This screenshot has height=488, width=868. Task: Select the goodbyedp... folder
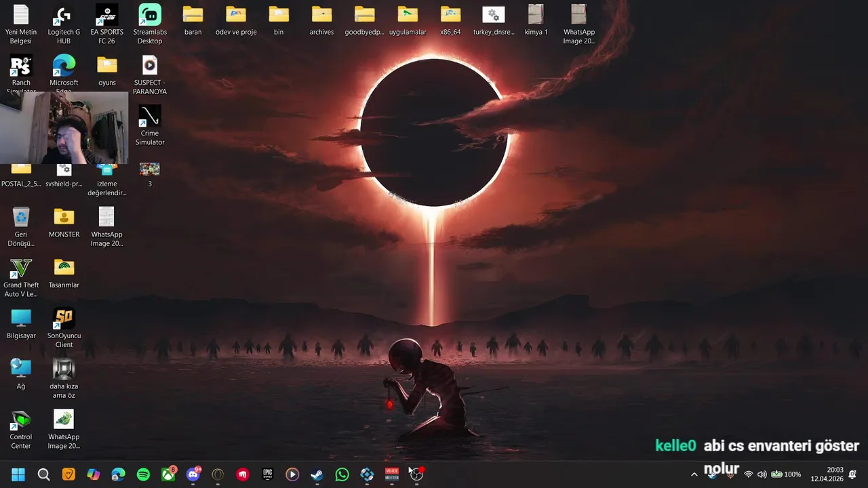pyautogui.click(x=364, y=20)
